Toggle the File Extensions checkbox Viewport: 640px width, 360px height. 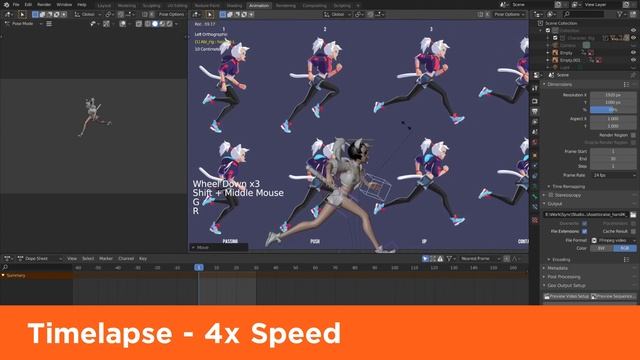coord(584,231)
